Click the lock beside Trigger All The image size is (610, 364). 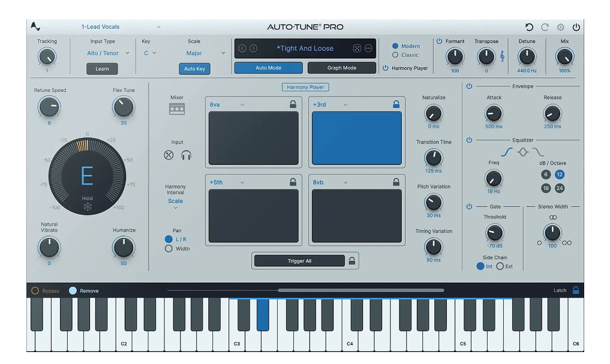351,260
